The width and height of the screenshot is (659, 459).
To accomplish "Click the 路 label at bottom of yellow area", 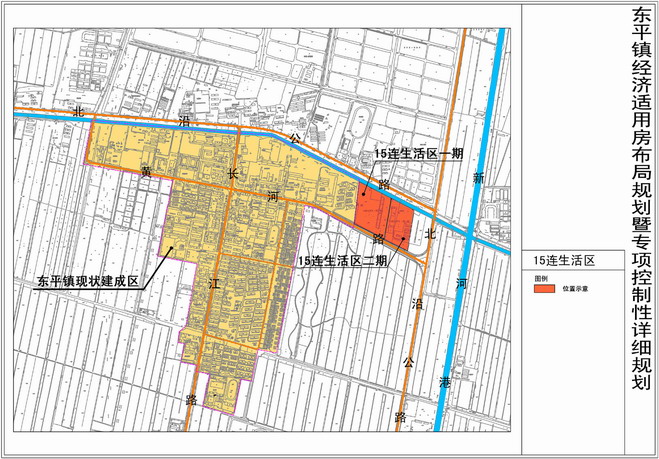I will pos(190,397).
